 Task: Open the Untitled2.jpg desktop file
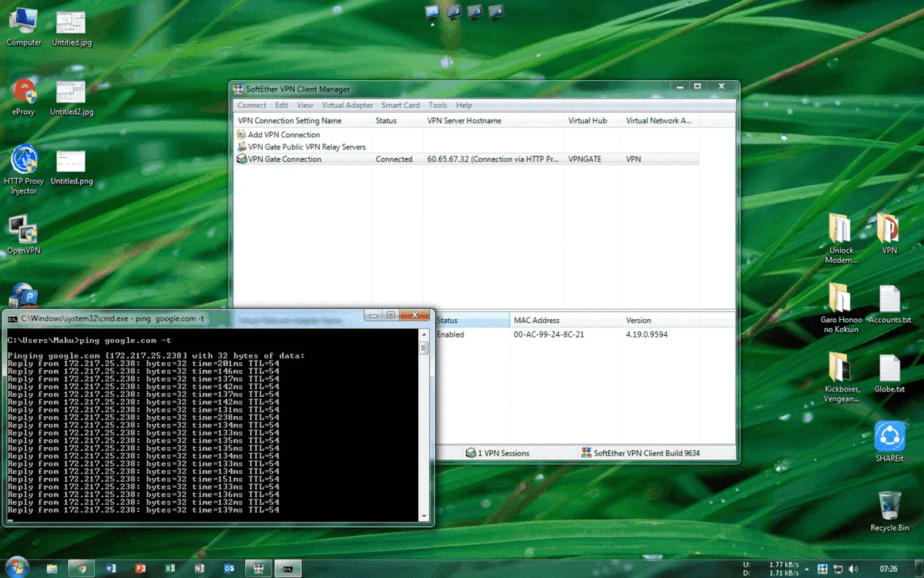tap(72, 98)
